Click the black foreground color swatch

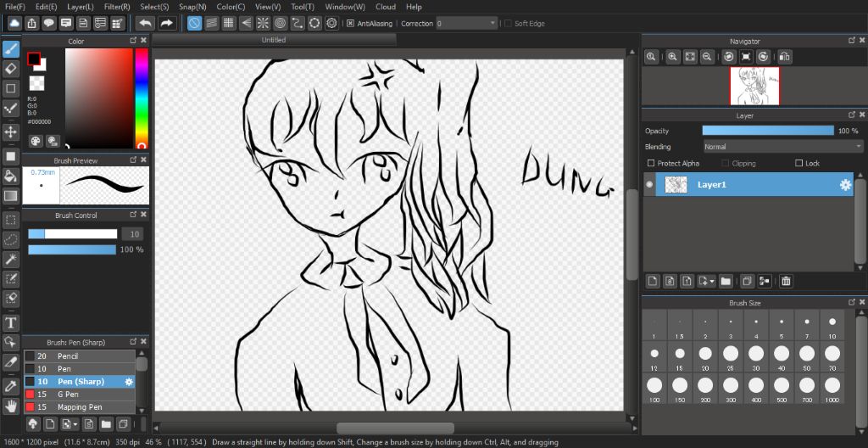point(34,59)
